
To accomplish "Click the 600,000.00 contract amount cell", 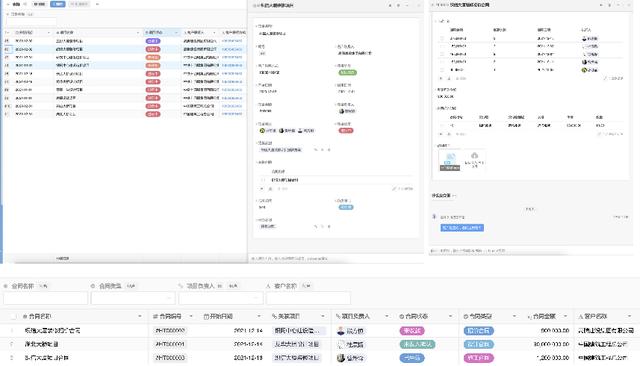I will (555, 331).
